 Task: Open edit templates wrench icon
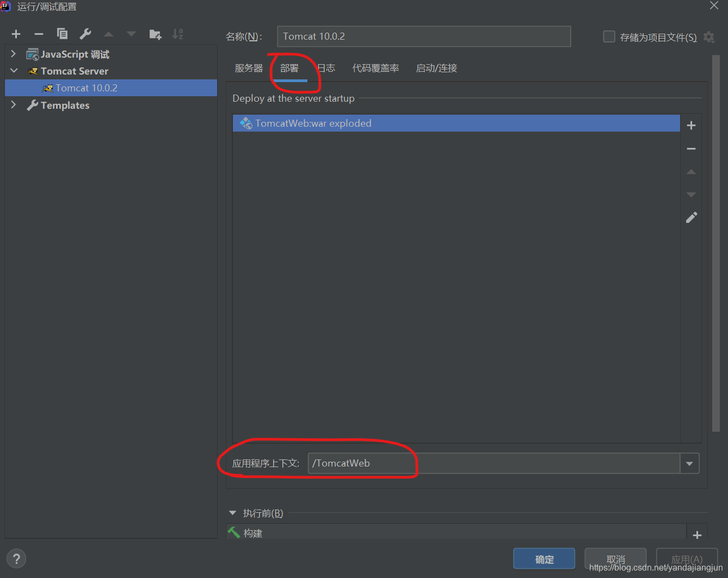coord(85,34)
